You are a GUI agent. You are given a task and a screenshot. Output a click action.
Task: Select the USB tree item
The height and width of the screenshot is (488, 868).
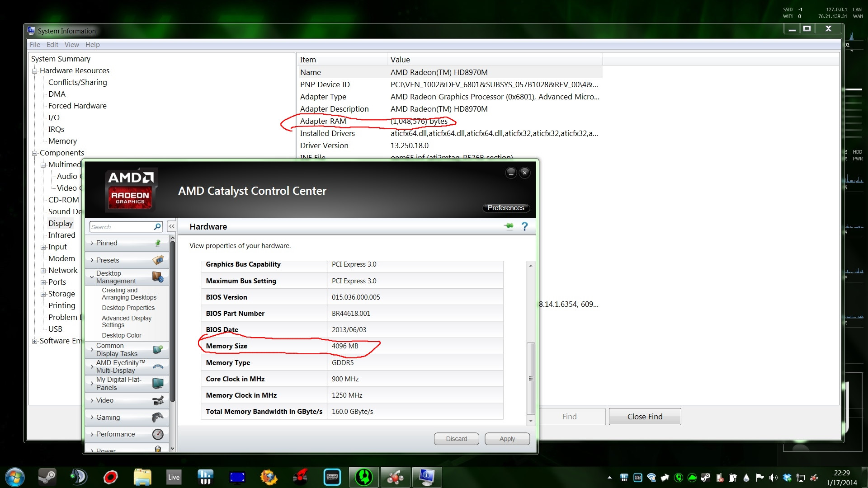(x=55, y=329)
